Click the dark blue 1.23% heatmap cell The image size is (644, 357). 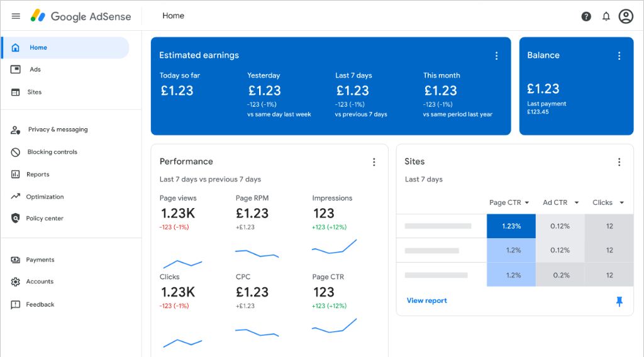tap(511, 226)
